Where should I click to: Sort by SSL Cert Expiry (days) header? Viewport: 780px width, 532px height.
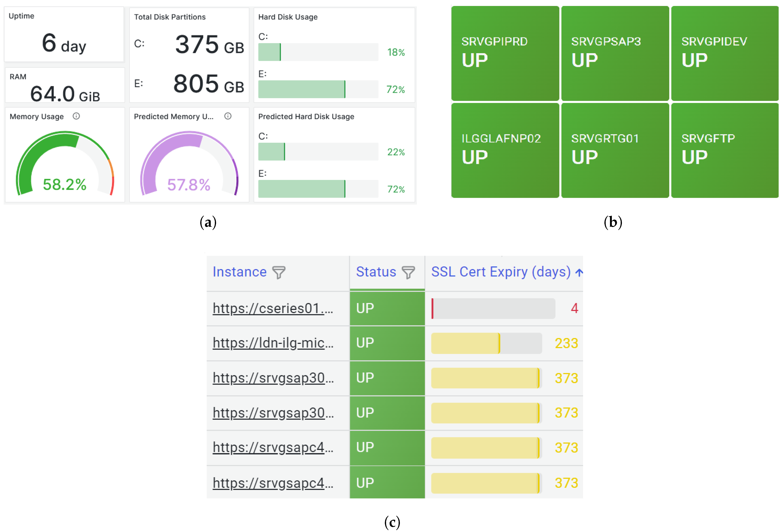[x=500, y=272]
